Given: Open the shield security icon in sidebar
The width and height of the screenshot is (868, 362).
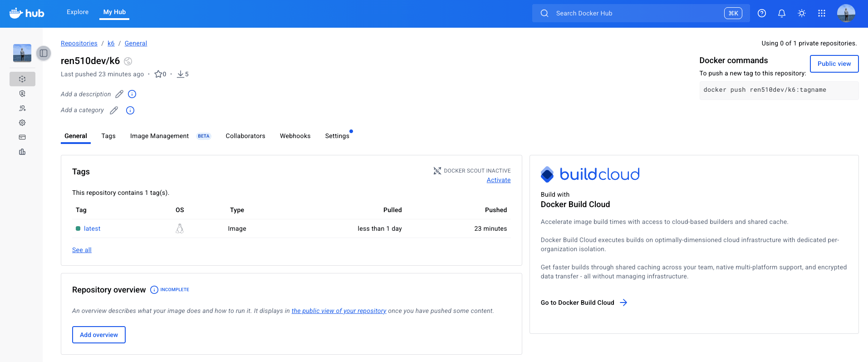Looking at the screenshot, I should pyautogui.click(x=22, y=94).
